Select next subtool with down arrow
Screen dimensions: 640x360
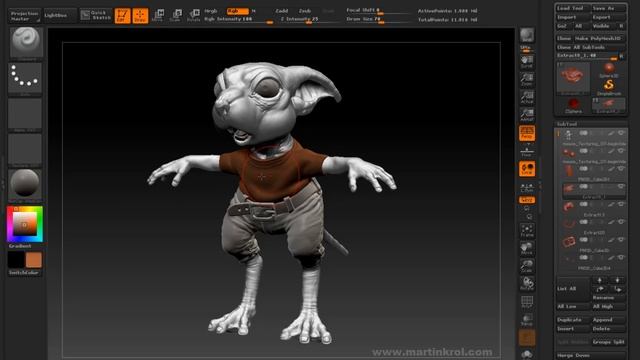click(618, 280)
